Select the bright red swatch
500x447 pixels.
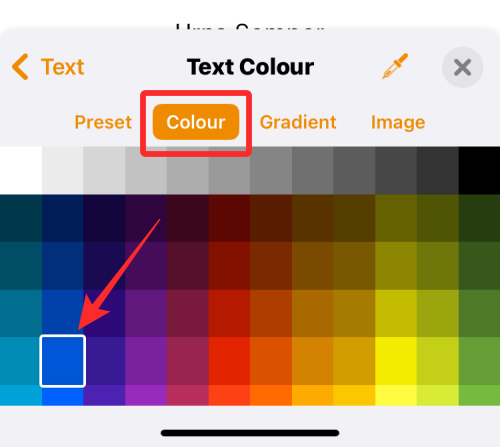click(229, 361)
